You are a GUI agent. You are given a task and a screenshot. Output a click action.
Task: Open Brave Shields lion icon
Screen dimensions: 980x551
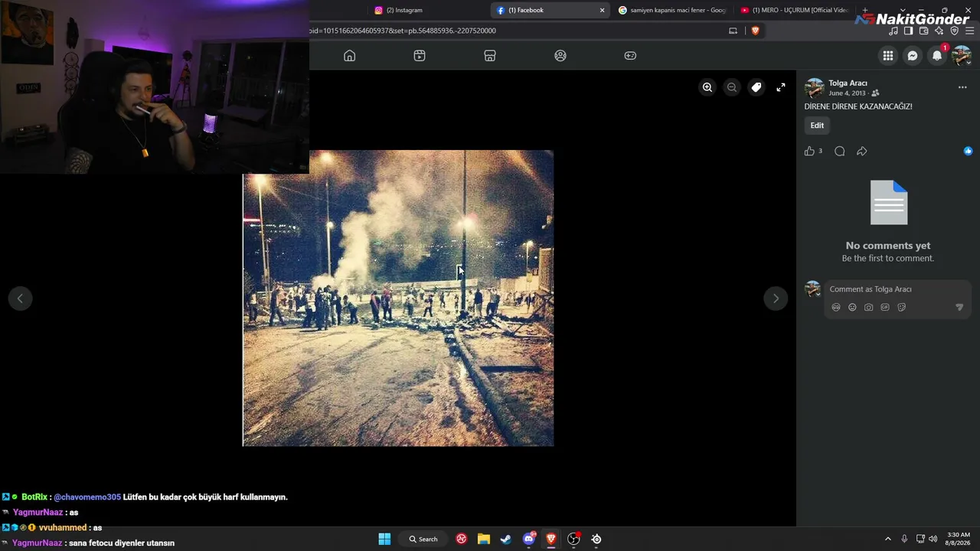pos(755,31)
